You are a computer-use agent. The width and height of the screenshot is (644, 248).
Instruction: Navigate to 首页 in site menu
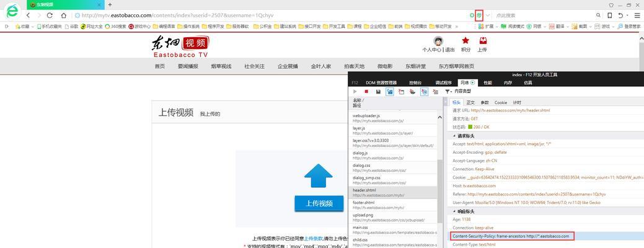point(160,66)
